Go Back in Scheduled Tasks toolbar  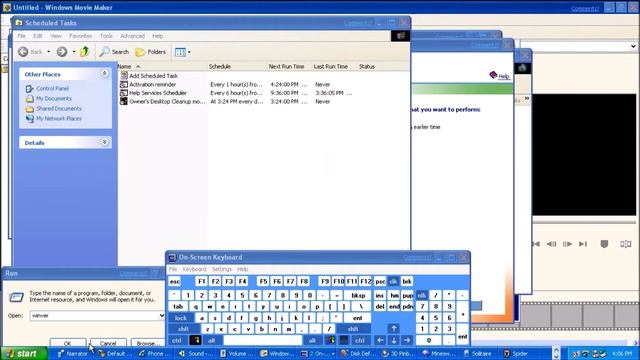pyautogui.click(x=30, y=52)
